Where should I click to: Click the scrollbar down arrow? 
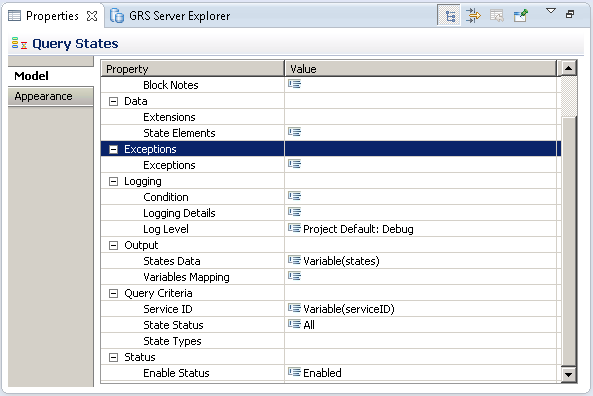568,375
